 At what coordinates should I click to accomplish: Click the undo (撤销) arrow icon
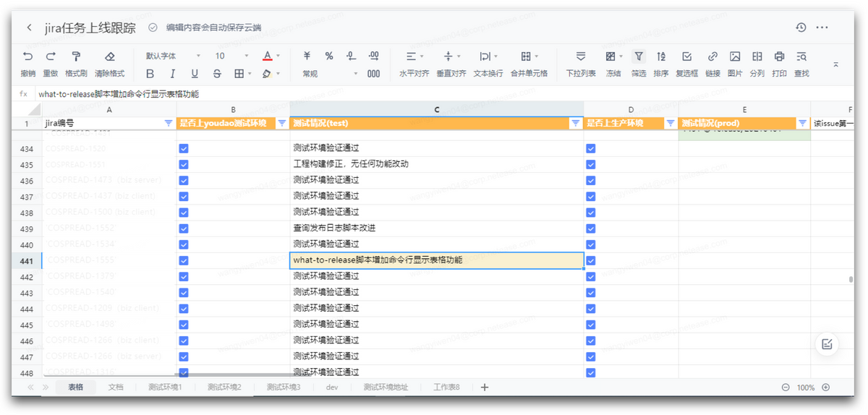click(x=27, y=56)
